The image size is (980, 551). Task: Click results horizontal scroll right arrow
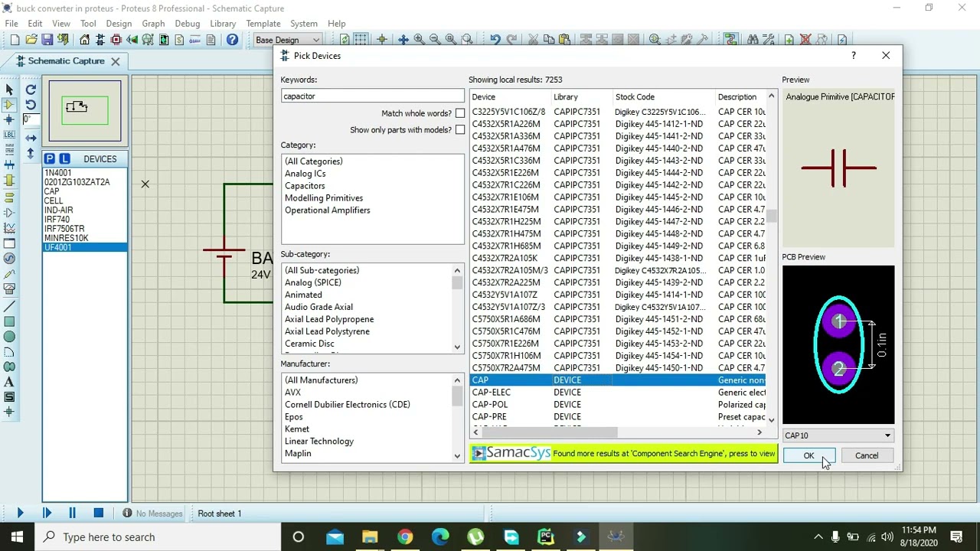759,432
